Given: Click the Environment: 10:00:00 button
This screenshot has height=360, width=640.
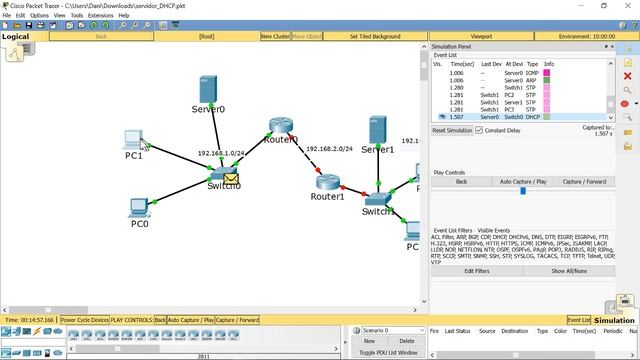Looking at the screenshot, I should coord(587,36).
